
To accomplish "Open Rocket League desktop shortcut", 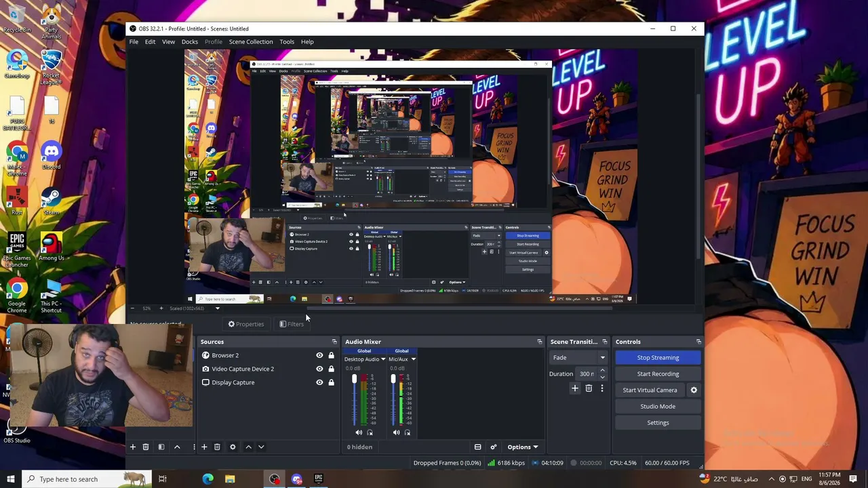I will 52,68.
